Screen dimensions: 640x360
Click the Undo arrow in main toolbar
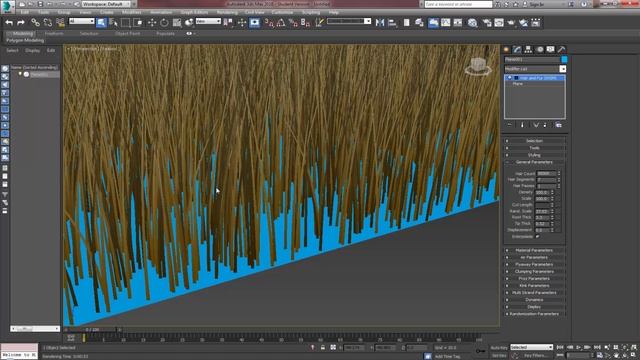tap(9, 22)
